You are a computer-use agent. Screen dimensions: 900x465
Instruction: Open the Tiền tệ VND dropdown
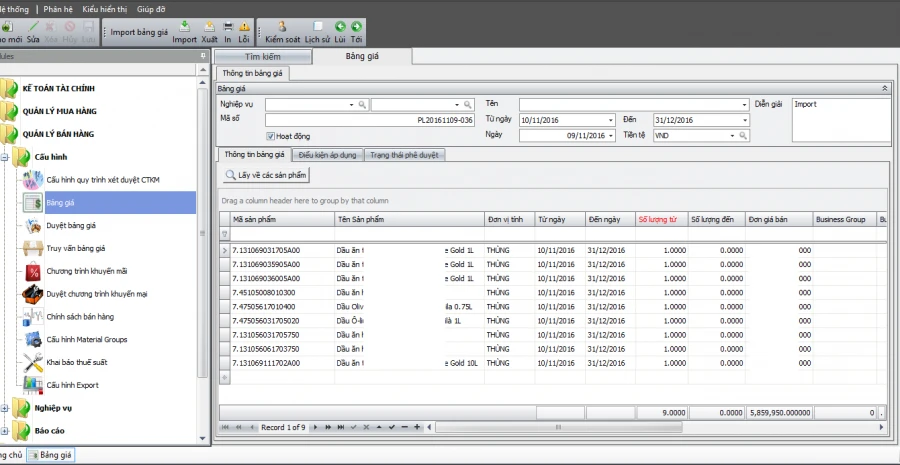[732, 136]
